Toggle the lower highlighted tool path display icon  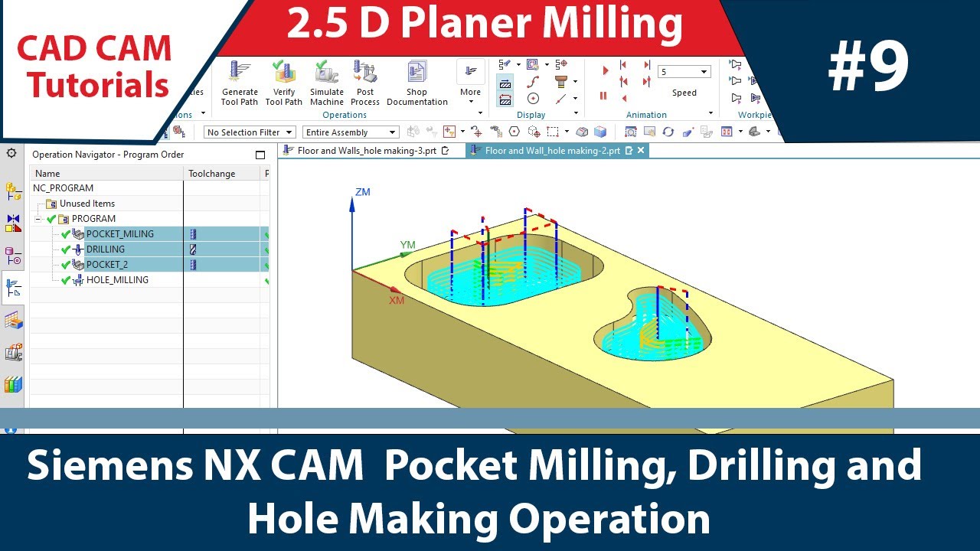505,99
